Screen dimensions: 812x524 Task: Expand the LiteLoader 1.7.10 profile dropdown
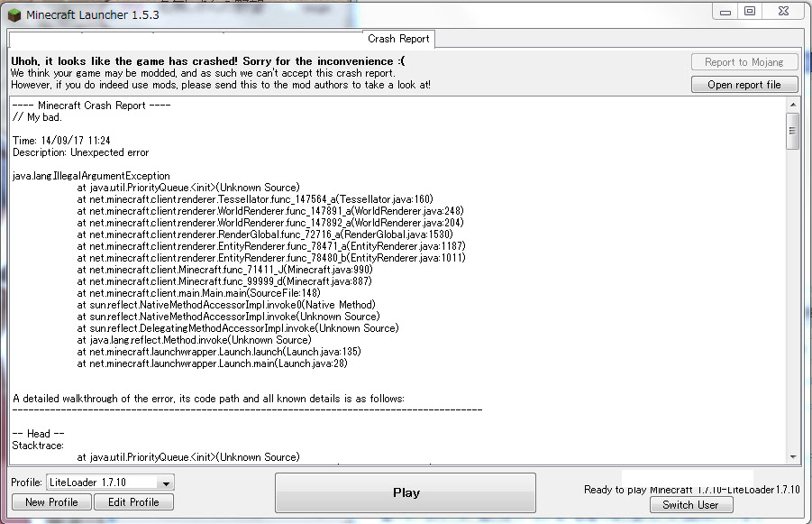click(x=166, y=483)
